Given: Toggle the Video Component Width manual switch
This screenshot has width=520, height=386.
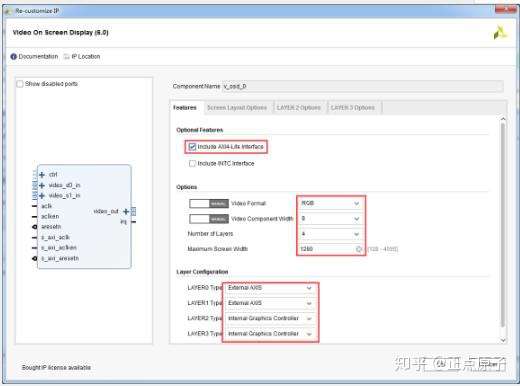Looking at the screenshot, I should pos(209,219).
